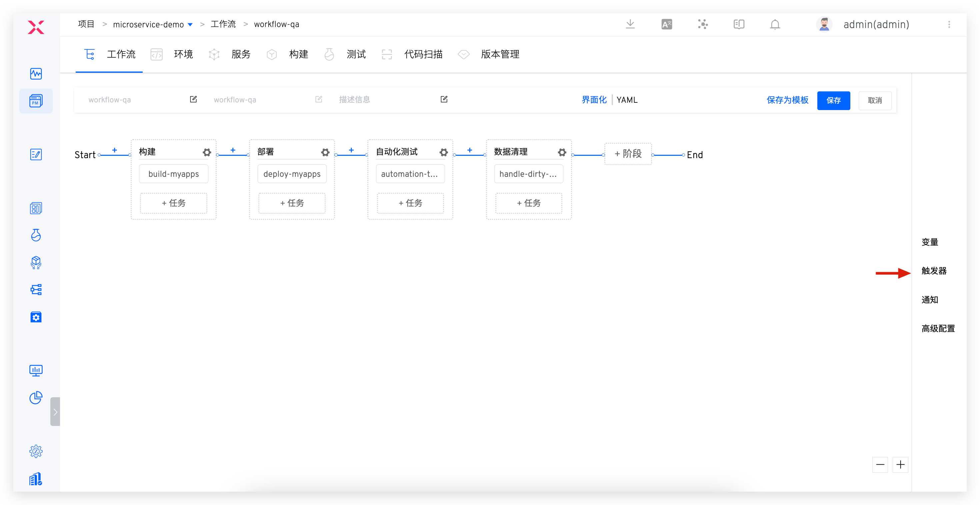Switch to the 代码扫描 tab
Screen dimensions: 980x505
pos(412,54)
